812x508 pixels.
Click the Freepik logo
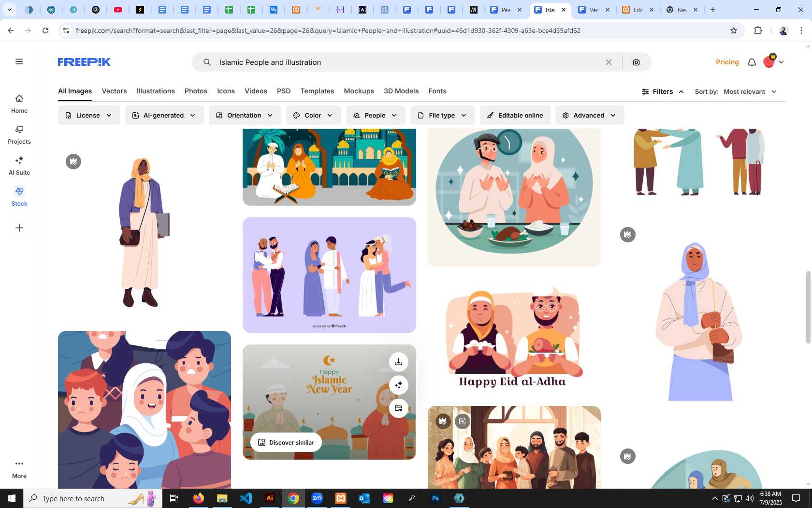click(x=84, y=62)
